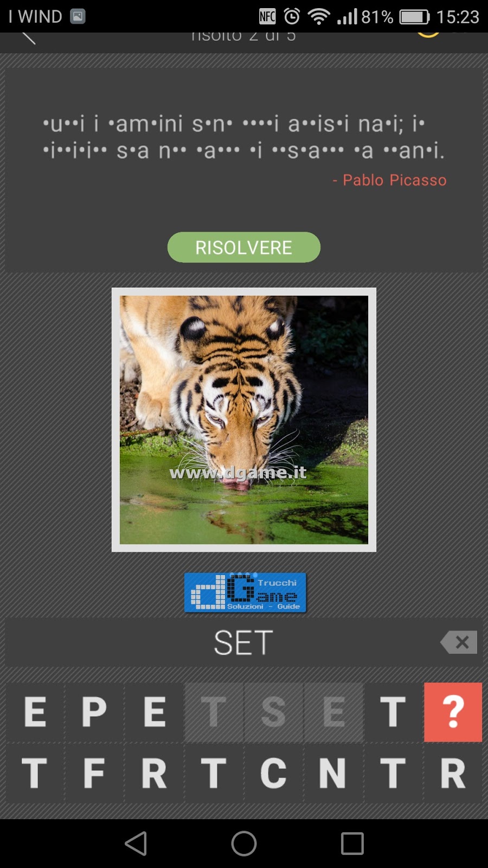Open recent apps square button
The image size is (488, 868).
coord(352,844)
